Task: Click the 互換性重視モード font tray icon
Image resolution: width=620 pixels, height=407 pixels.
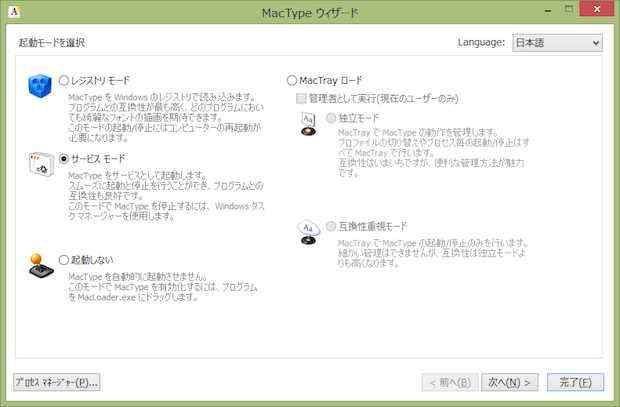Action: [308, 232]
